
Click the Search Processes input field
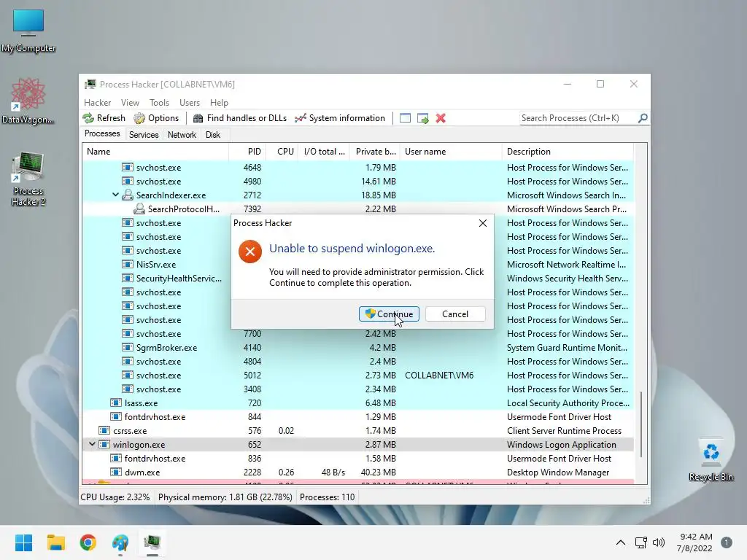tap(578, 117)
